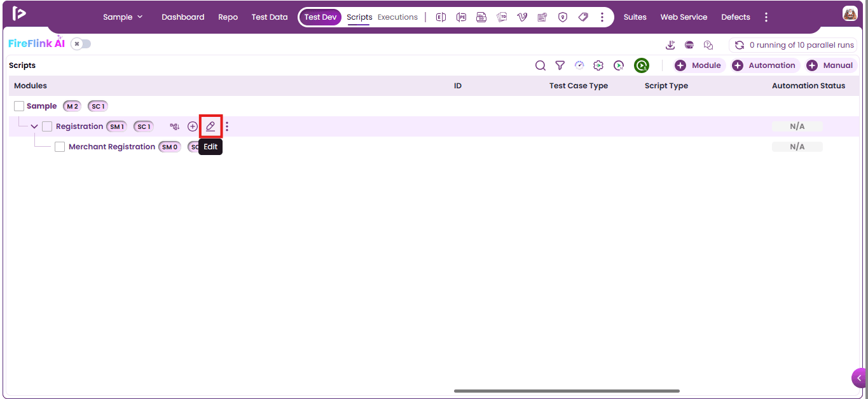868x399 pixels.
Task: Select the Merchant Registration tree item
Action: 112,147
